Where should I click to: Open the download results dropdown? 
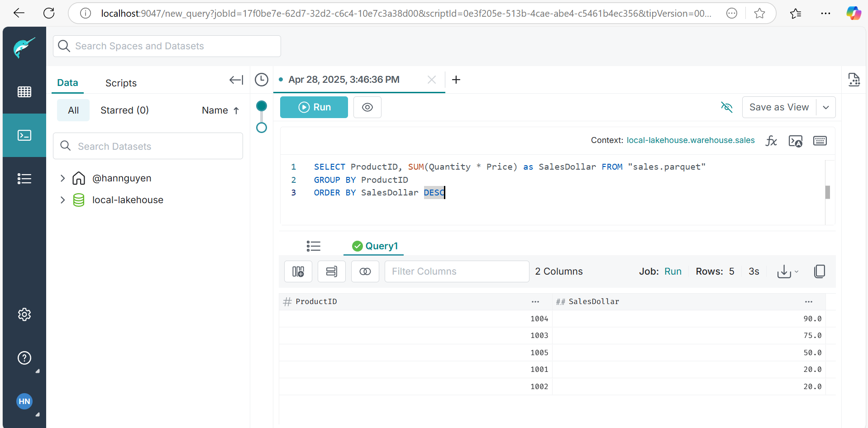(x=788, y=271)
